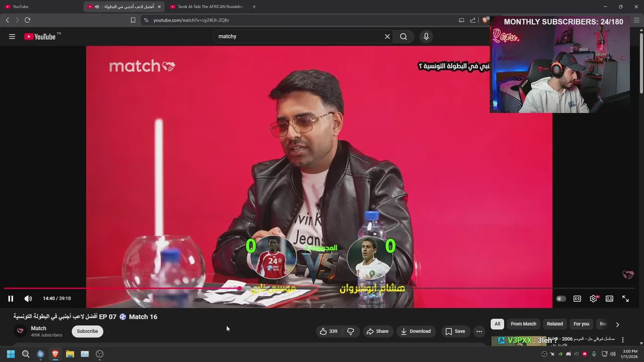Open Brave browser from the taskbar
Image resolution: width=644 pixels, height=362 pixels.
[55, 354]
